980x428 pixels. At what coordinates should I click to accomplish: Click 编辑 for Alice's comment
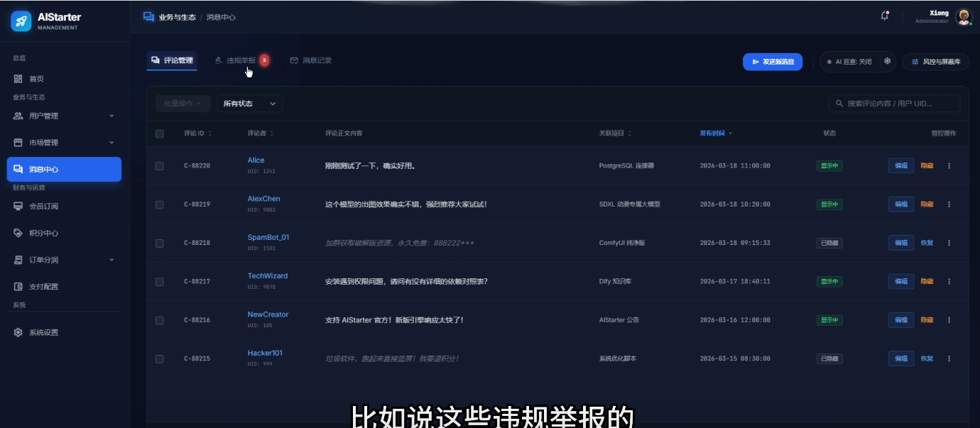[901, 165]
